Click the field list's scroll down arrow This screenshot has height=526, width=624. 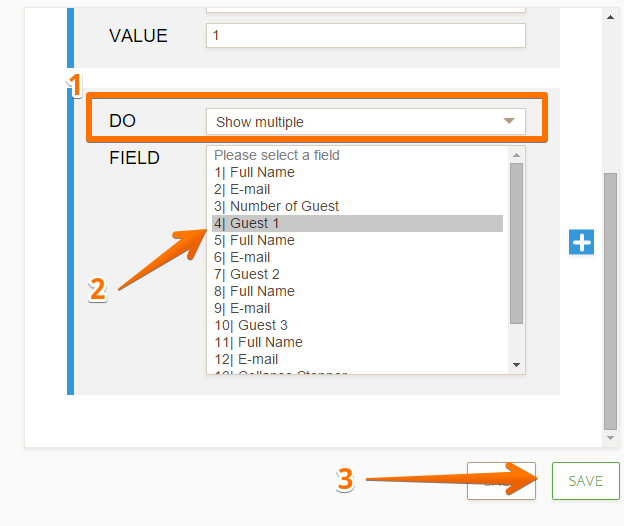[516, 365]
